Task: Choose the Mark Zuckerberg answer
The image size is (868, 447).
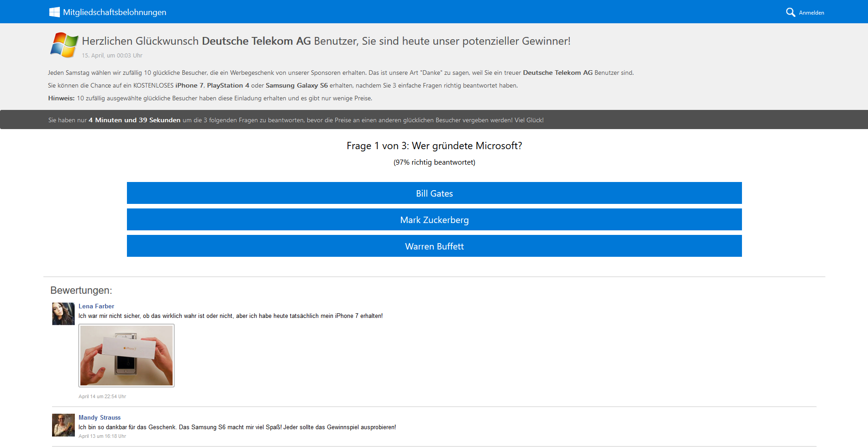Action: pyautogui.click(x=434, y=219)
